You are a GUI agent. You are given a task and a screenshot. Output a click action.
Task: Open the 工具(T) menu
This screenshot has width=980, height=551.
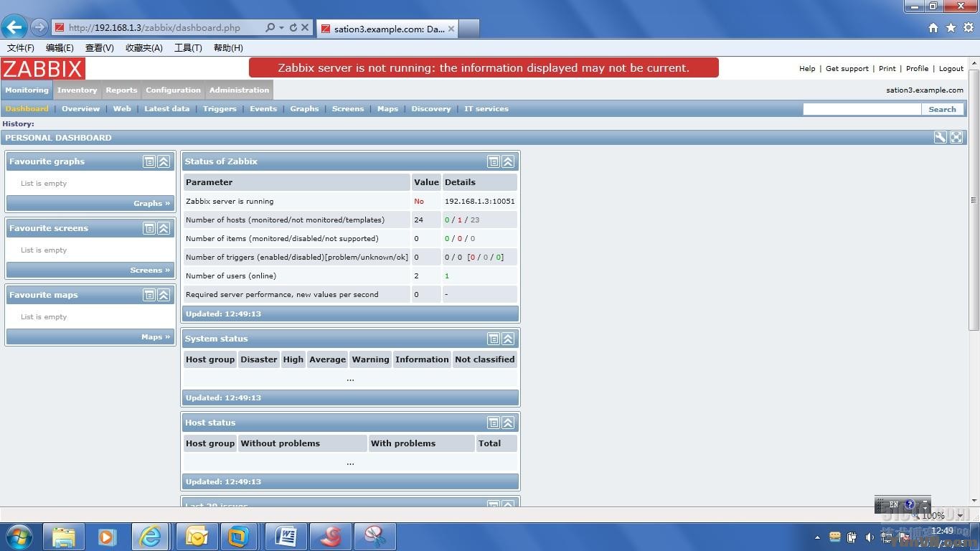coord(188,48)
